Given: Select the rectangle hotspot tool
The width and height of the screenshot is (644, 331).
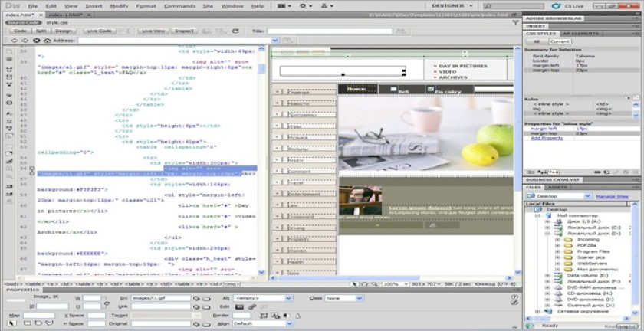Looking at the screenshot, I should pos(28,323).
